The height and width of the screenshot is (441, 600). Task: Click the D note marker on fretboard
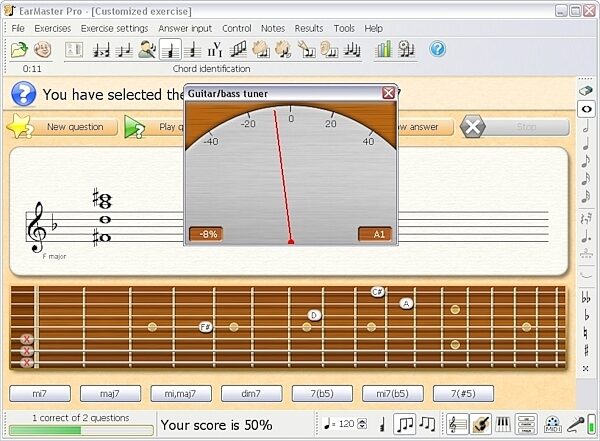point(314,315)
